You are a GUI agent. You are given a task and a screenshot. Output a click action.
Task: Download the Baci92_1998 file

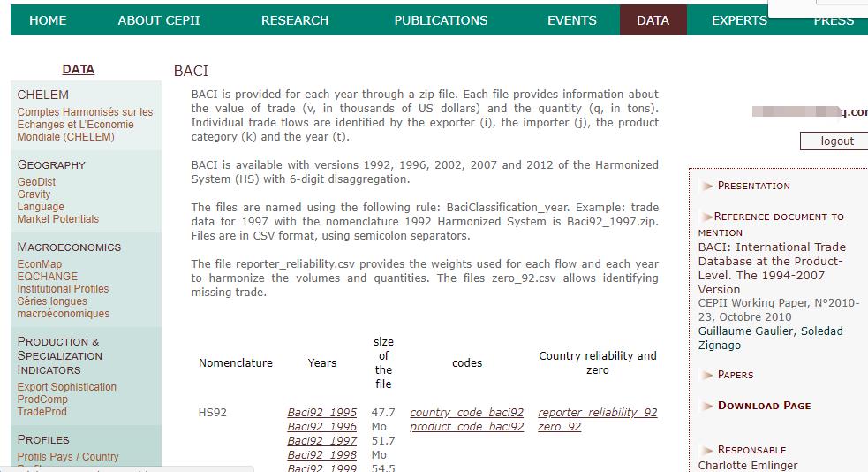[x=322, y=455]
